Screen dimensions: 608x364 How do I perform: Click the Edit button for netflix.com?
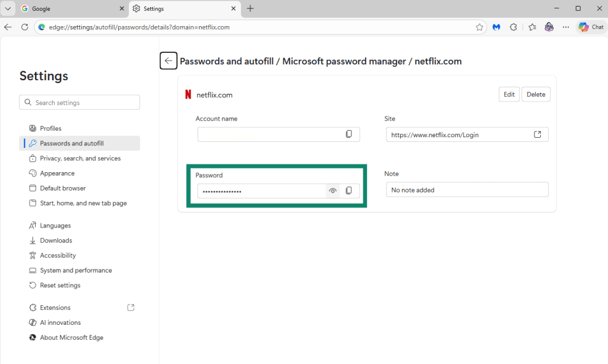(x=509, y=94)
